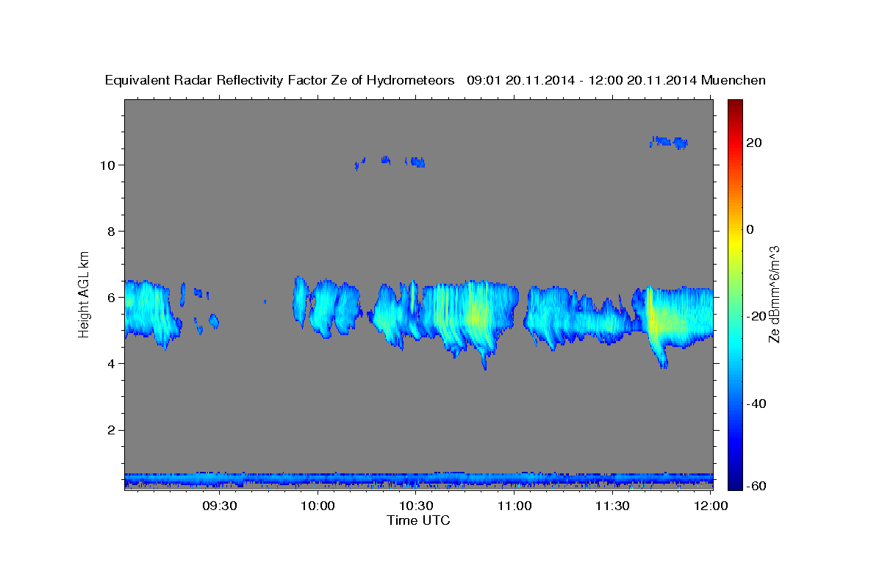Click the colorbar value 0
882x588 pixels.
pyautogui.click(x=750, y=229)
